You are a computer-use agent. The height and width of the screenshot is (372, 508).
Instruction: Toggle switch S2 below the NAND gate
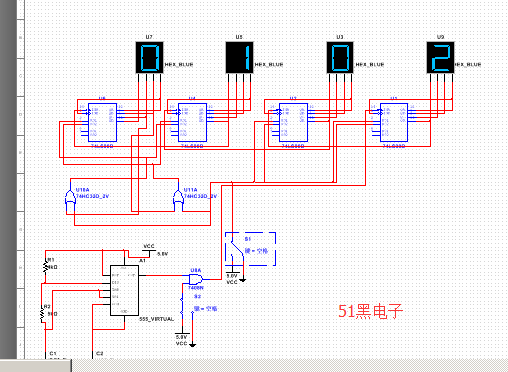click(x=187, y=307)
